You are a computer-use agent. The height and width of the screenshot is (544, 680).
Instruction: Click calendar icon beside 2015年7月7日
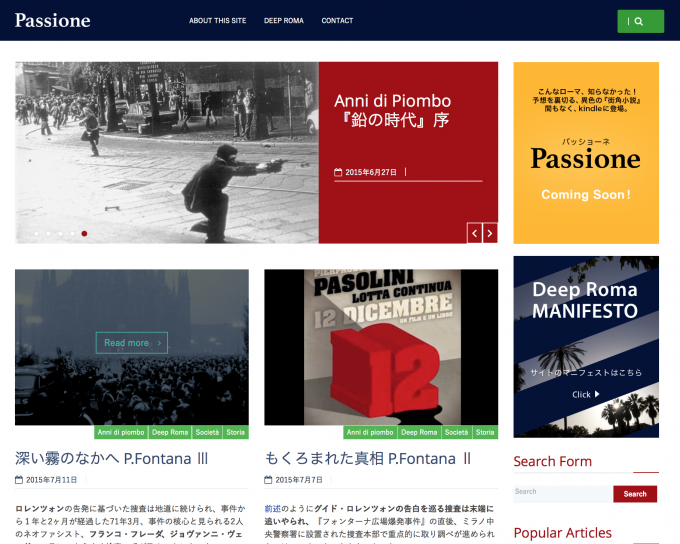[x=268, y=480]
